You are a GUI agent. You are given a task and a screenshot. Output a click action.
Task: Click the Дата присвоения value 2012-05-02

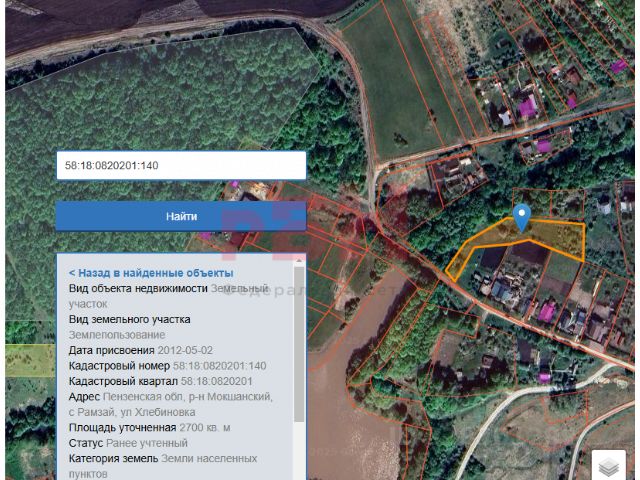pyautogui.click(x=185, y=350)
